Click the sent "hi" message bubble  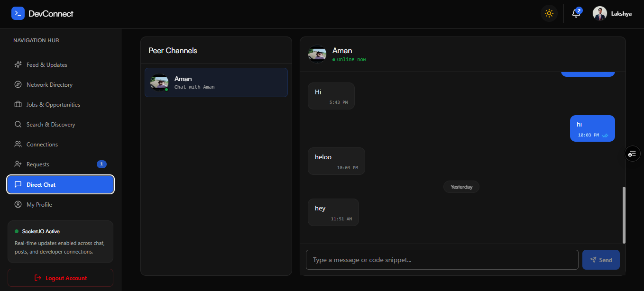[592, 128]
